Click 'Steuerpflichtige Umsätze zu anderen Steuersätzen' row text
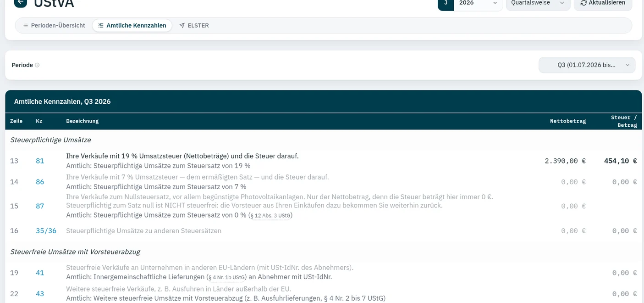The width and height of the screenshot is (644, 303). point(144,231)
